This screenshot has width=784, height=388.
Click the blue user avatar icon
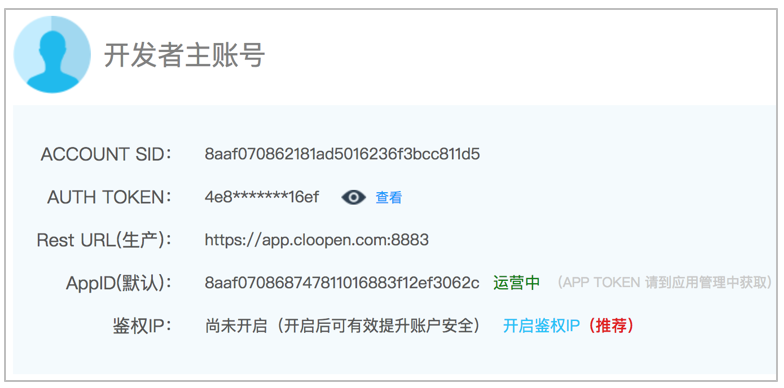pos(52,54)
